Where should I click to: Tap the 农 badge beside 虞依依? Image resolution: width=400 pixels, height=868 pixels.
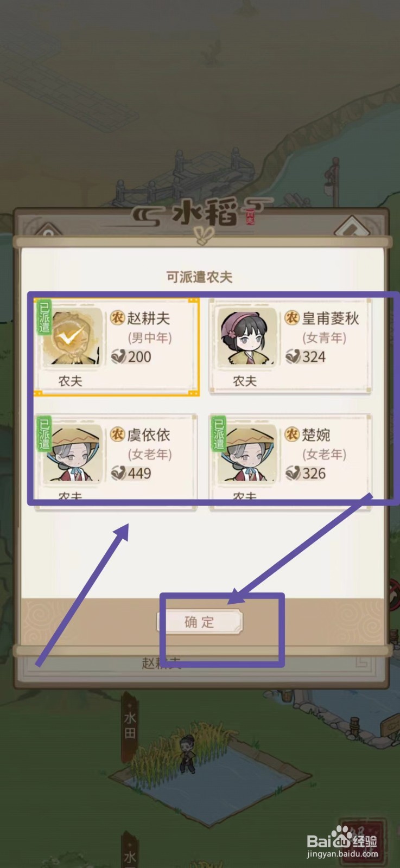click(x=117, y=434)
